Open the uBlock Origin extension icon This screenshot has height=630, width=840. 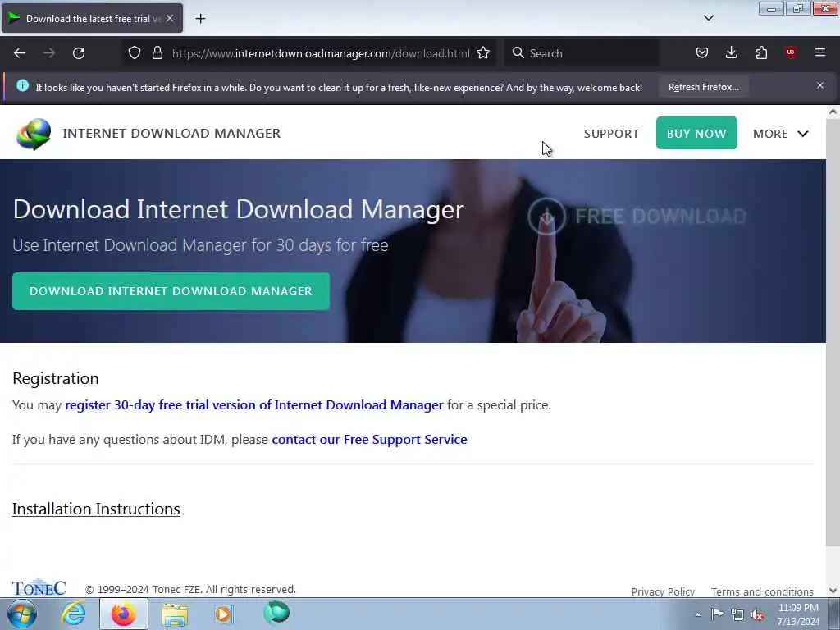pos(791,52)
